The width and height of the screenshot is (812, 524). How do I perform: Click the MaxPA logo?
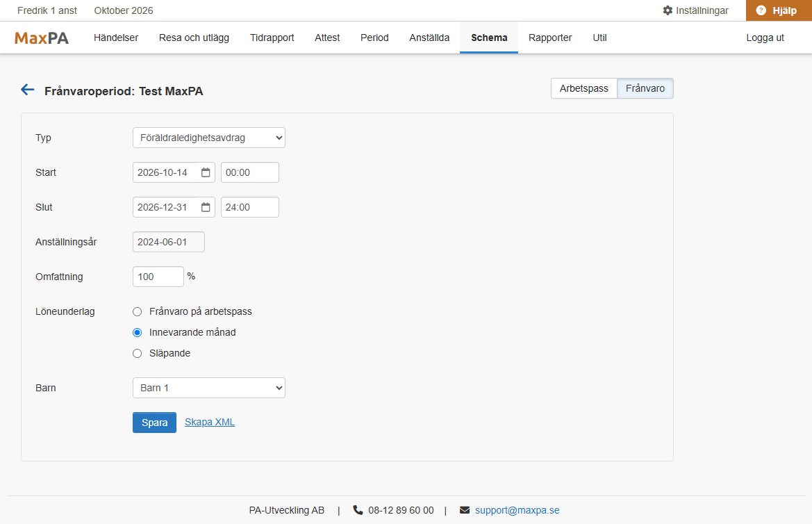tap(42, 38)
